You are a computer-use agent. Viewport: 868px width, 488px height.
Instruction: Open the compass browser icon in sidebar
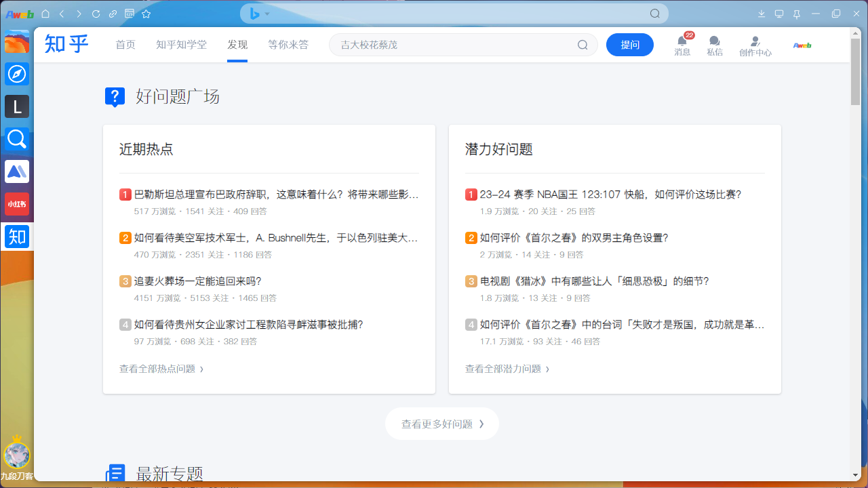[16, 74]
